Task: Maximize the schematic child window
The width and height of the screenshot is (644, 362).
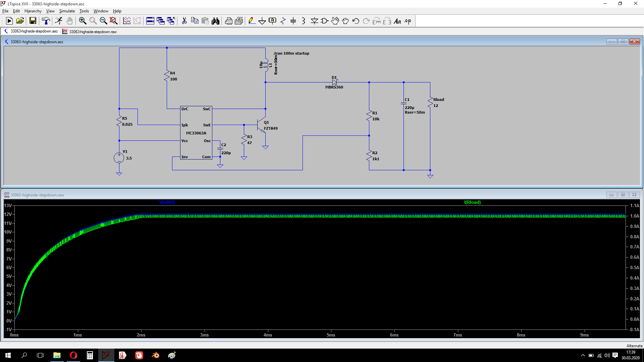Action: (623, 42)
